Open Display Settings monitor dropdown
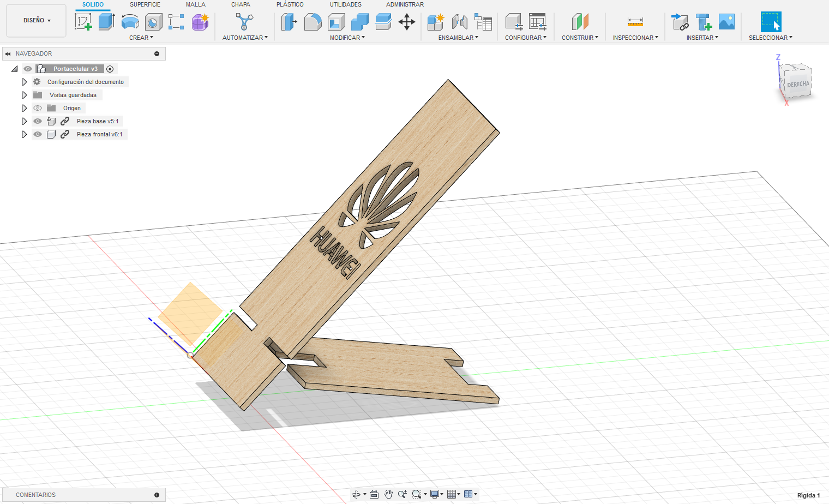The image size is (829, 504). [437, 494]
